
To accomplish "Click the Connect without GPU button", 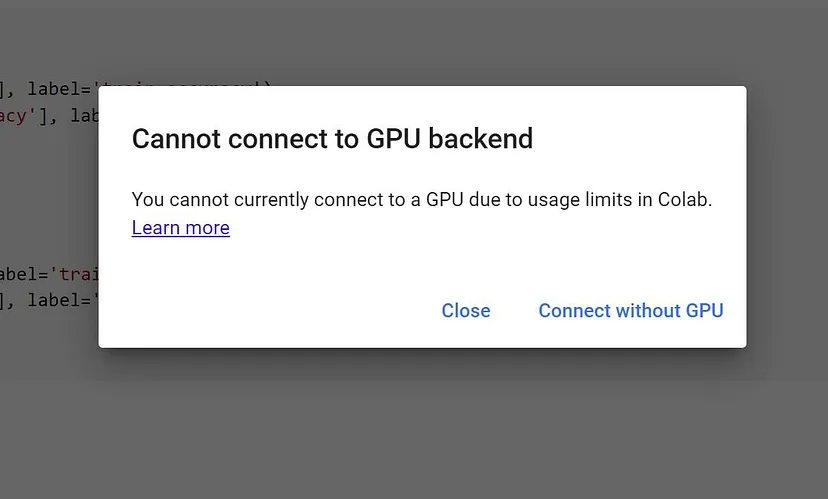I will point(630,311).
